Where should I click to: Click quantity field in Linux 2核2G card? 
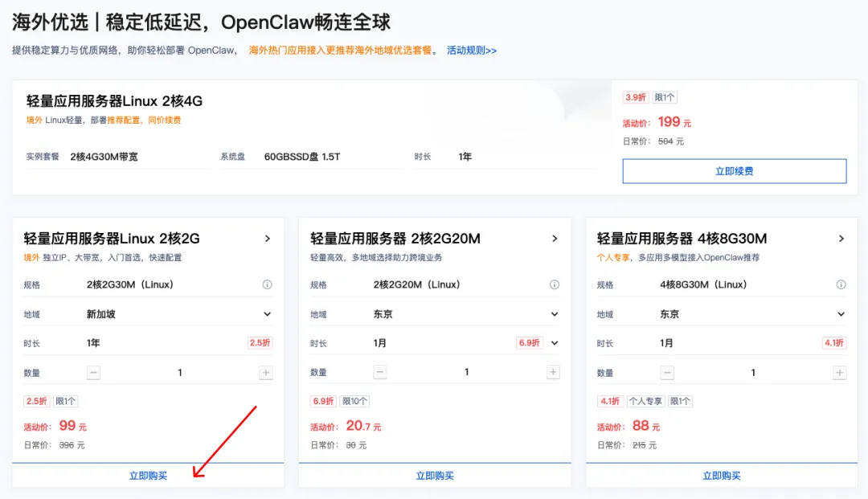pyautogui.click(x=179, y=372)
